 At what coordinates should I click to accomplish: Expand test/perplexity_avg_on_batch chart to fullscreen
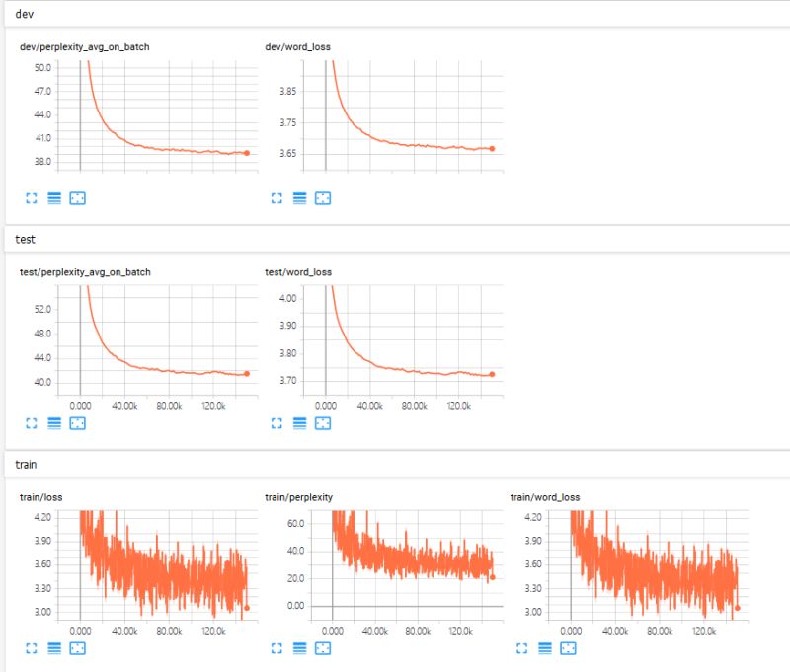point(31,422)
